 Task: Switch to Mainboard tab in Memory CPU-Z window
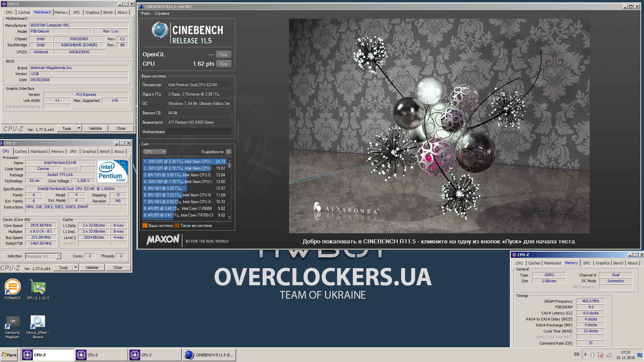click(x=552, y=263)
